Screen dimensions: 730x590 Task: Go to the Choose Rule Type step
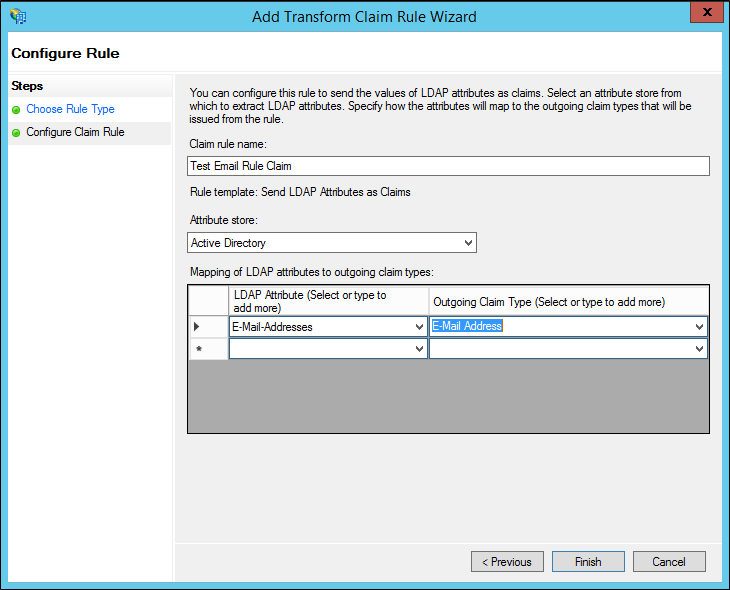pyautogui.click(x=70, y=110)
